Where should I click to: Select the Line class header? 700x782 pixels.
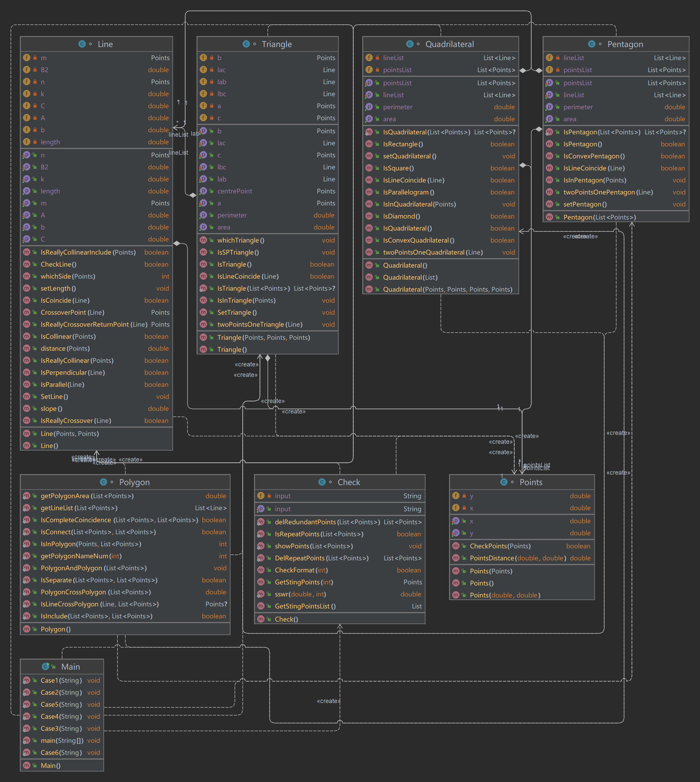[96, 44]
